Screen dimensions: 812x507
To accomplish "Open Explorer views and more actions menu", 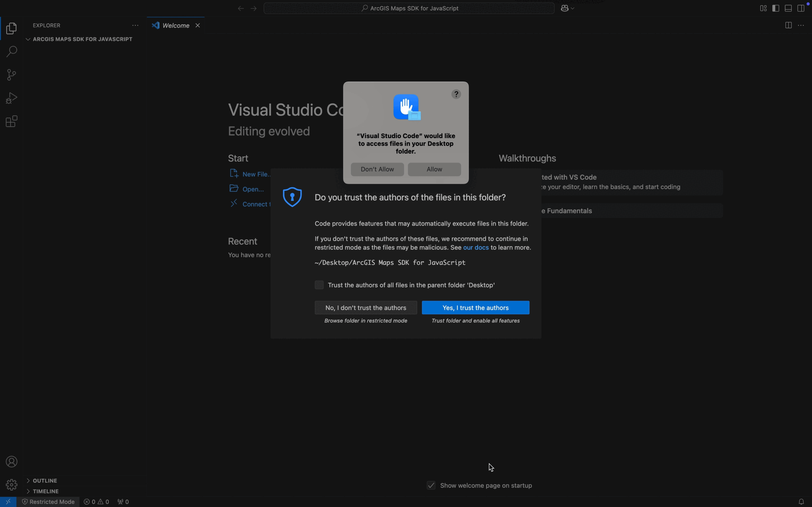I will (135, 26).
